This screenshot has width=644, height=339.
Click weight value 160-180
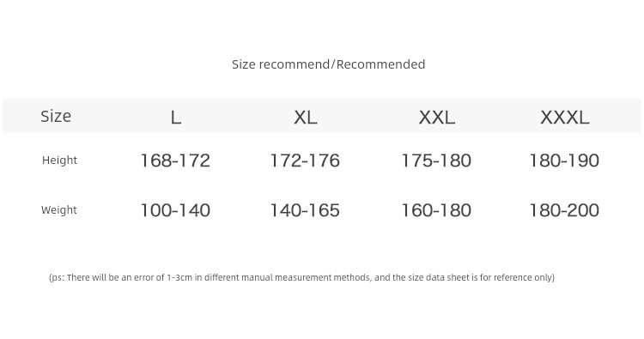tap(436, 210)
